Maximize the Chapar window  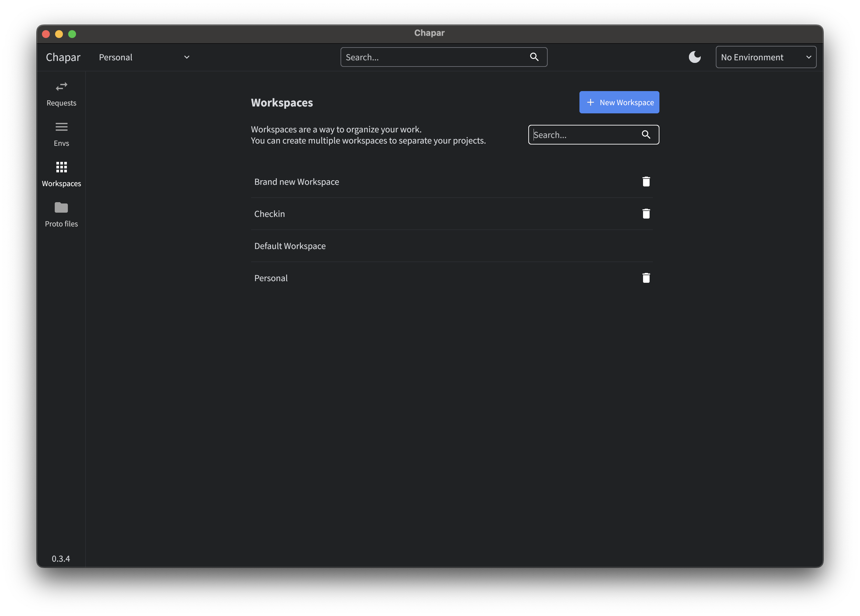coord(72,34)
